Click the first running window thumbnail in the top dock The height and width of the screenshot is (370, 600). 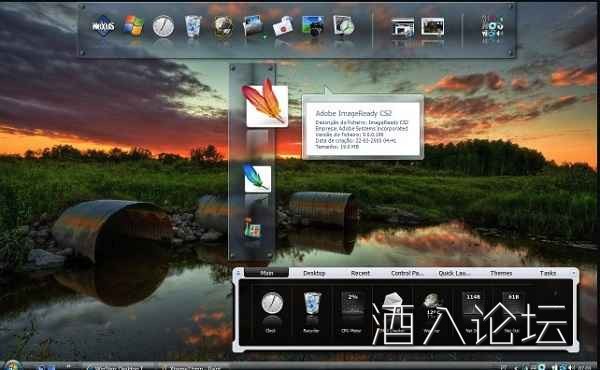click(403, 27)
